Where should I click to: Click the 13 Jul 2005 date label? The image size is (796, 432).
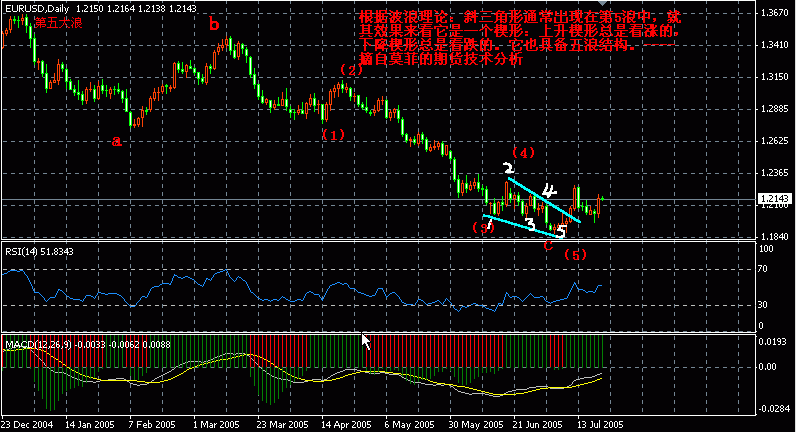600,424
